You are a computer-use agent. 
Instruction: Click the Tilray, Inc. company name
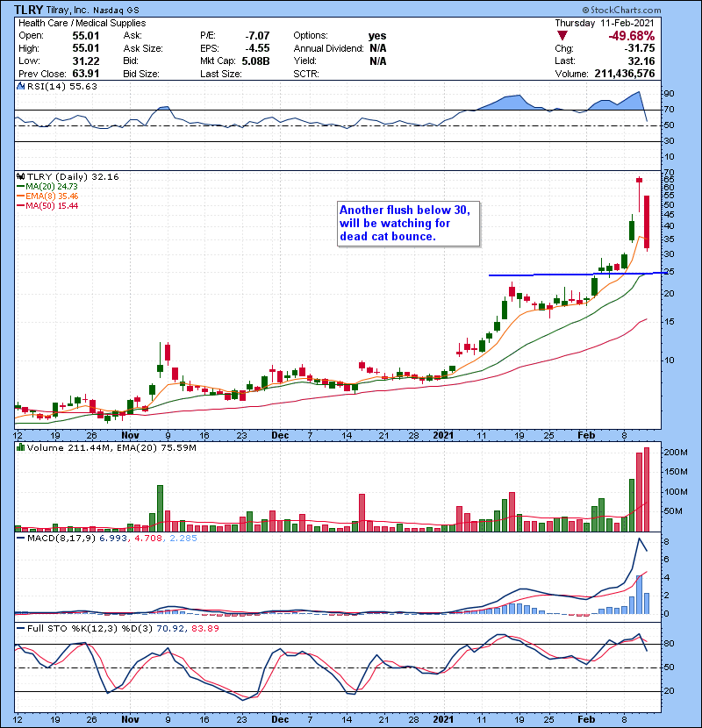pos(68,11)
